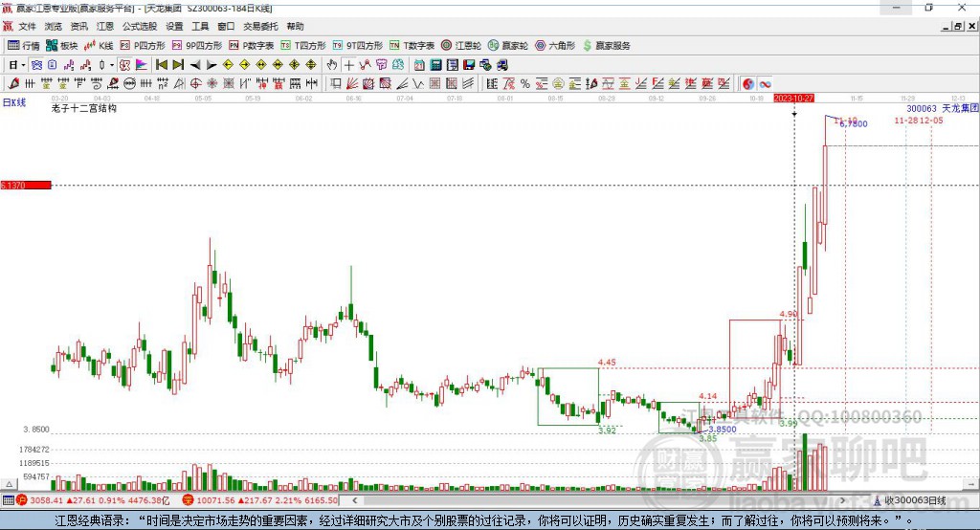Open the 浏览 menu
This screenshot has width=980, height=530.
point(54,26)
